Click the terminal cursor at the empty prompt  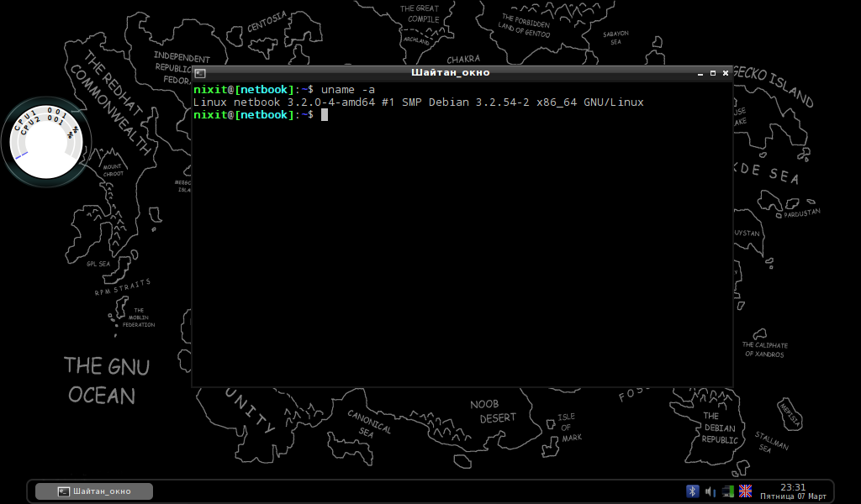pos(325,114)
